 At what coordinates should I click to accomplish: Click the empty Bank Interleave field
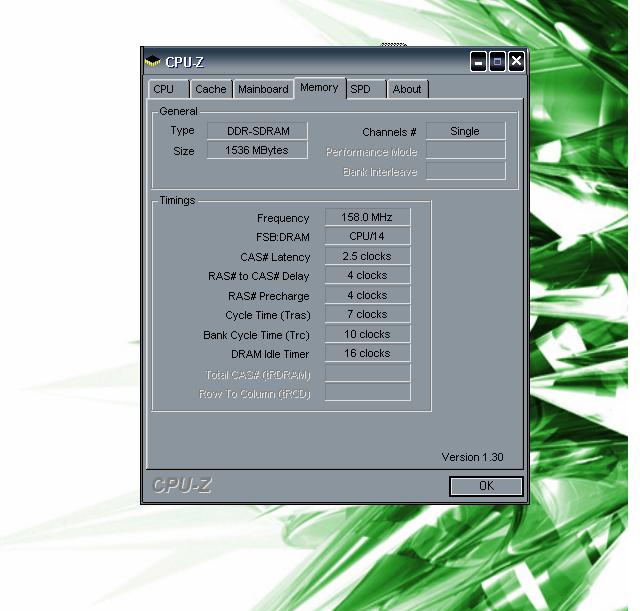tap(466, 171)
